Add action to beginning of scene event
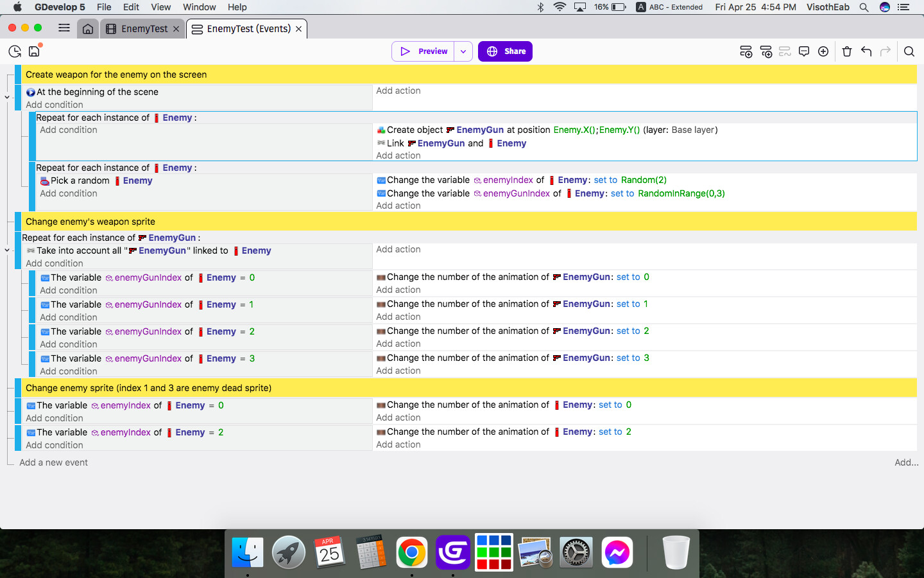The width and height of the screenshot is (924, 578). point(398,91)
